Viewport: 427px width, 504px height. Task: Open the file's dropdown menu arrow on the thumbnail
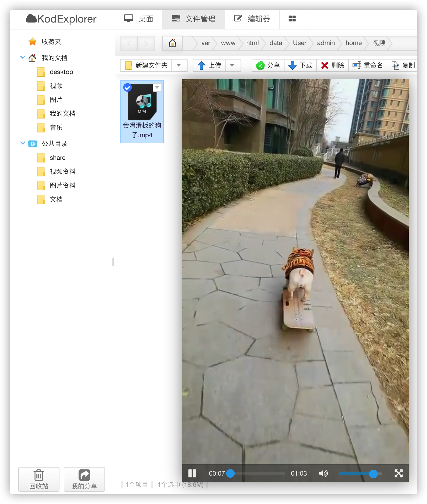click(157, 87)
